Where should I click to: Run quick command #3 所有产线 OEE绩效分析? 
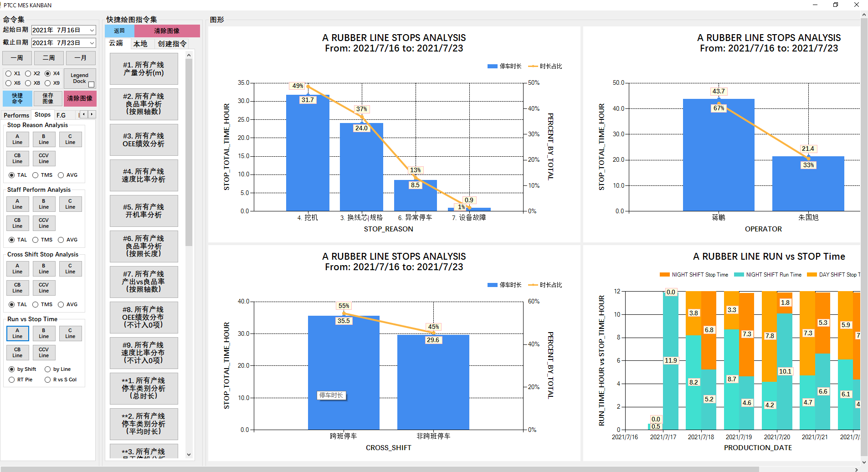pyautogui.click(x=144, y=140)
